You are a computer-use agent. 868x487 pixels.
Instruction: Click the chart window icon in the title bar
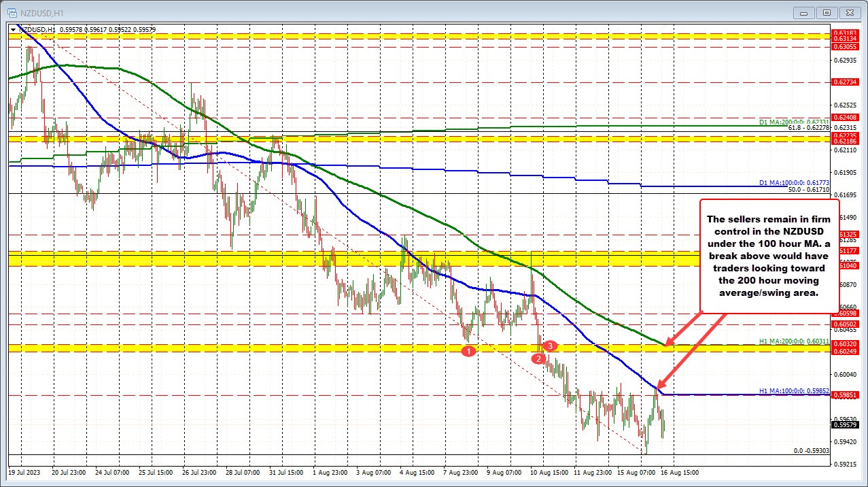click(12, 12)
